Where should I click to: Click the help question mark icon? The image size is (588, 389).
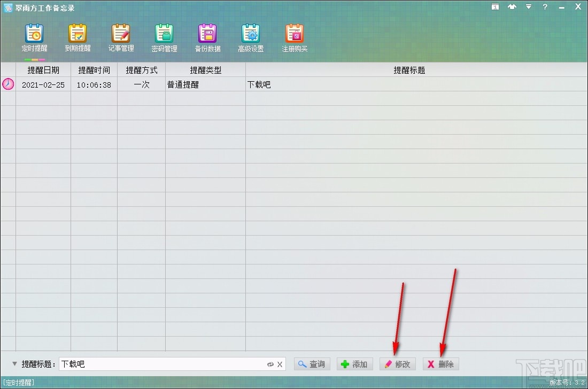[545, 6]
